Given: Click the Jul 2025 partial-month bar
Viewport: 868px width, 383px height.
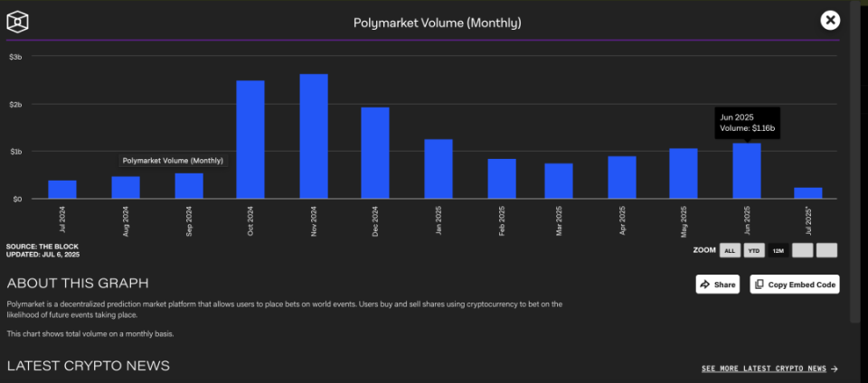Looking at the screenshot, I should coord(808,193).
